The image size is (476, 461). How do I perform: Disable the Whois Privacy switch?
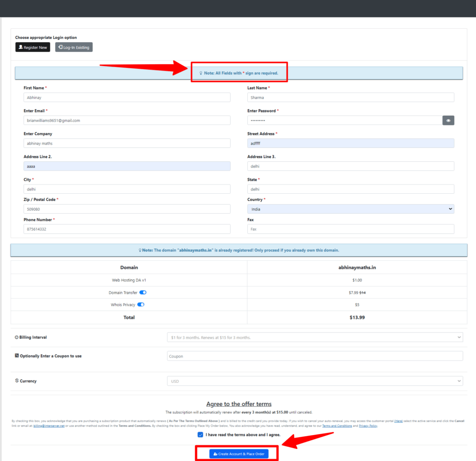pos(141,305)
